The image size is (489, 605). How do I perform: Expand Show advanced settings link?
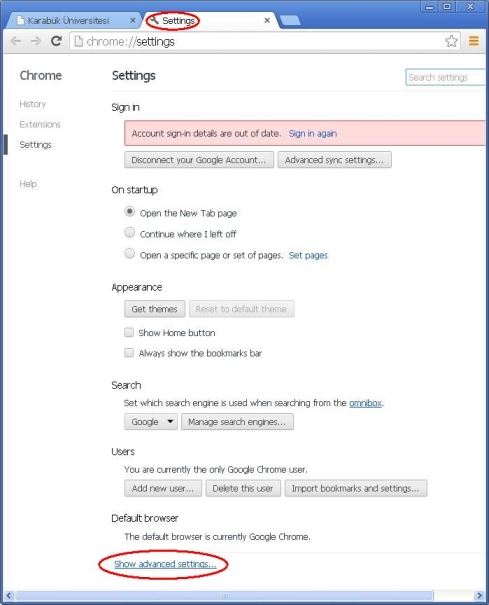[165, 564]
